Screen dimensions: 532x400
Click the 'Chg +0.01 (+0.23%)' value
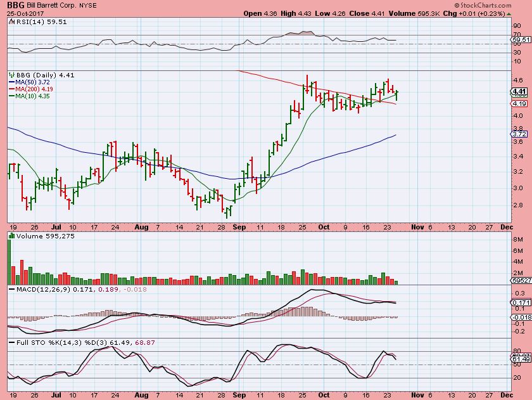click(x=474, y=13)
